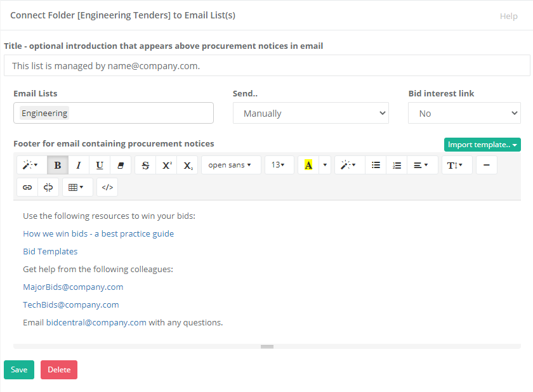The image size is (533, 392).
Task: Open the code view editor
Action: pyautogui.click(x=107, y=187)
